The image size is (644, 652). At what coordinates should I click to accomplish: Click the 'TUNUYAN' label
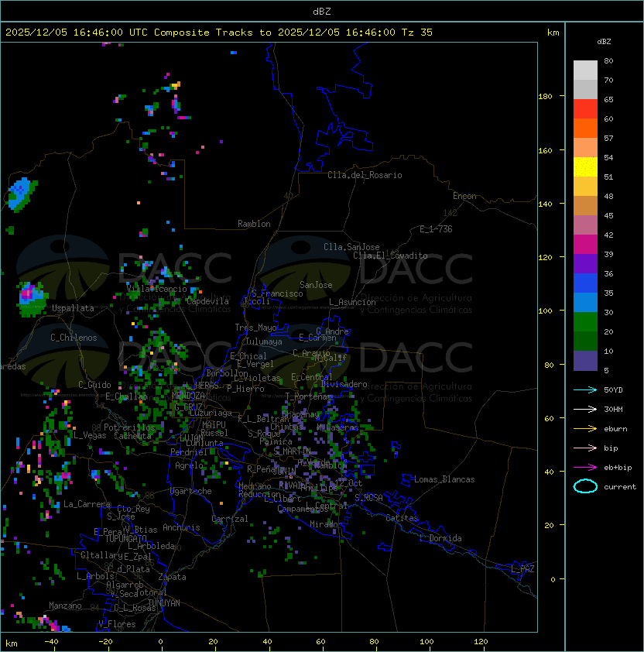(164, 603)
